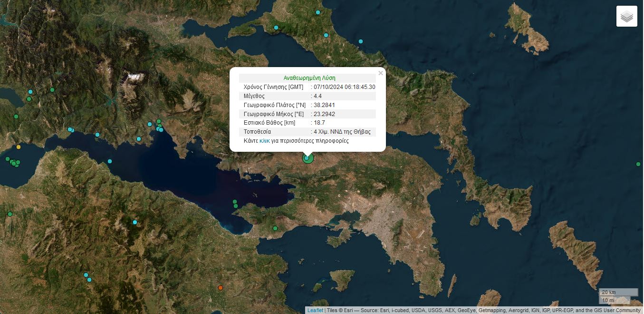Select the cyan marker in sea northeast of popup
The height and width of the screenshot is (314, 644).
[x=361, y=41]
